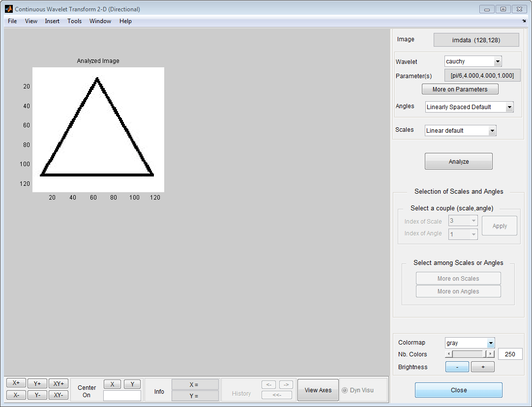The height and width of the screenshot is (407, 532).
Task: Click History forward arrow button
Action: coord(286,384)
